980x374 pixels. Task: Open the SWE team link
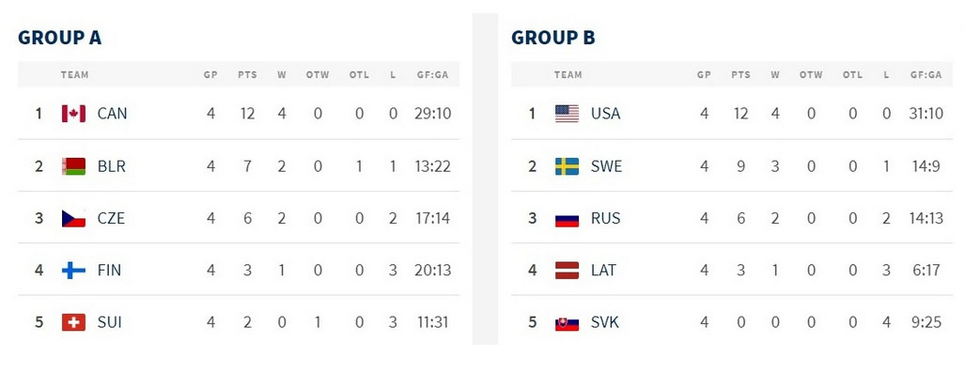[x=606, y=165]
